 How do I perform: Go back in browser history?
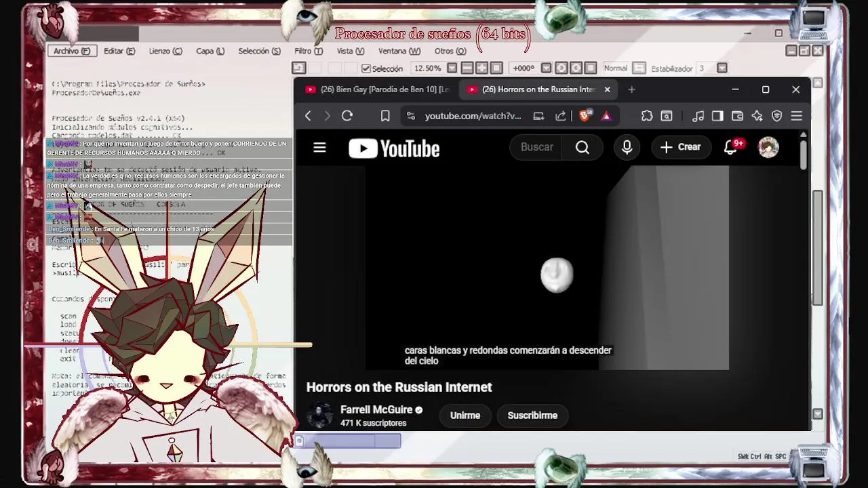click(x=308, y=116)
